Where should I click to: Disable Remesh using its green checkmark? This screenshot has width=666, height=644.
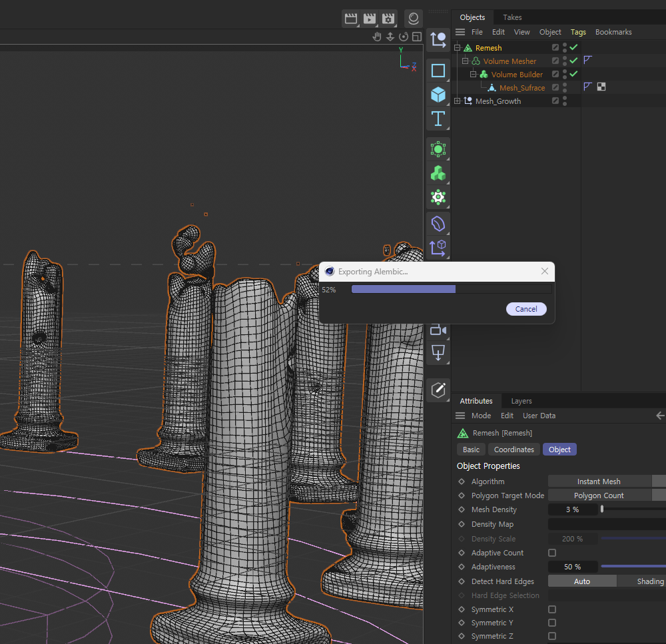(574, 47)
